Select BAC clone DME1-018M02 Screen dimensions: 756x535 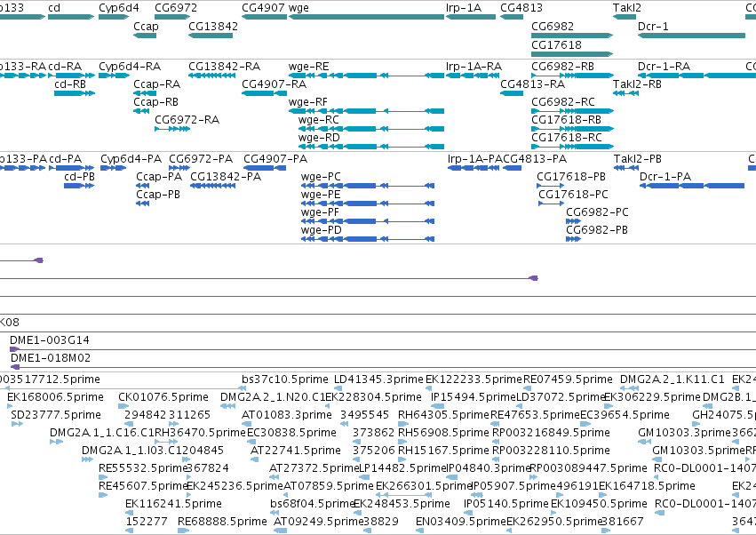[383, 368]
